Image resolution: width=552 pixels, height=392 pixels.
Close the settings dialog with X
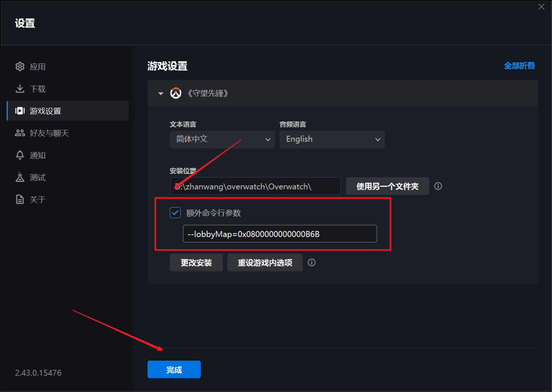coord(542,7)
